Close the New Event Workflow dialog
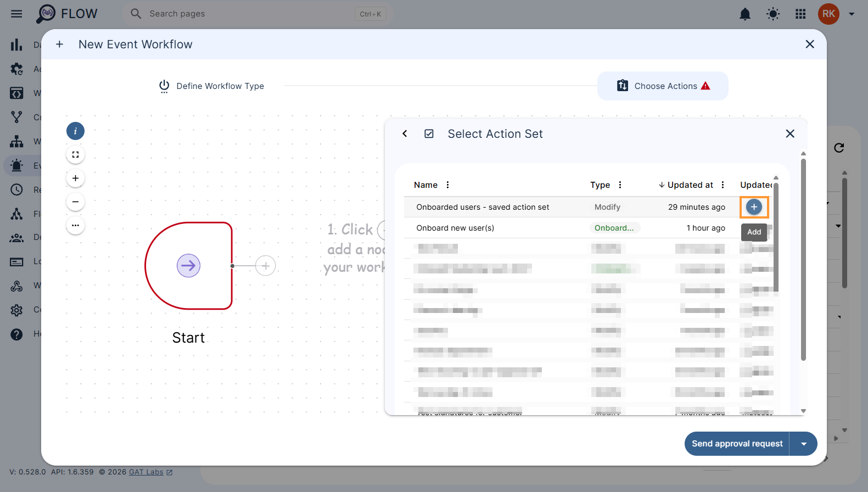This screenshot has height=492, width=868. (x=810, y=44)
